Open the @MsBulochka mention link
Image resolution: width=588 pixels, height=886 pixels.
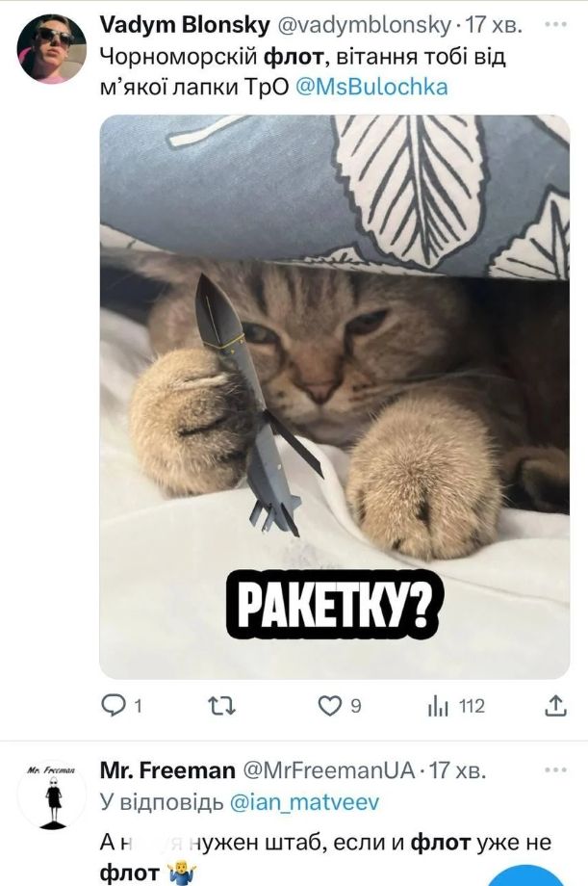(x=368, y=87)
